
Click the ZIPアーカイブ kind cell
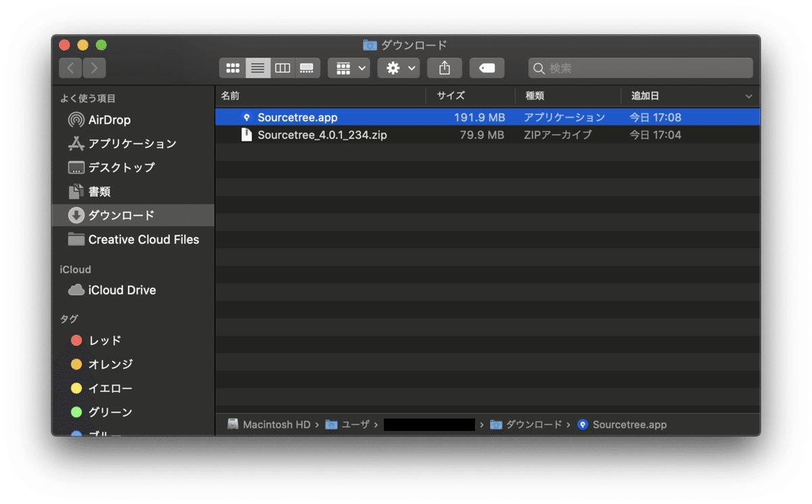click(x=558, y=135)
